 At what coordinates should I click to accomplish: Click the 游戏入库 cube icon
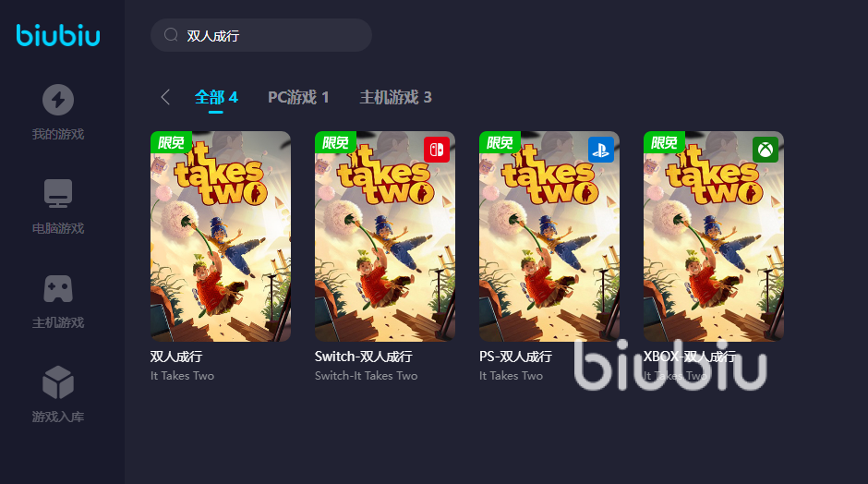(58, 382)
